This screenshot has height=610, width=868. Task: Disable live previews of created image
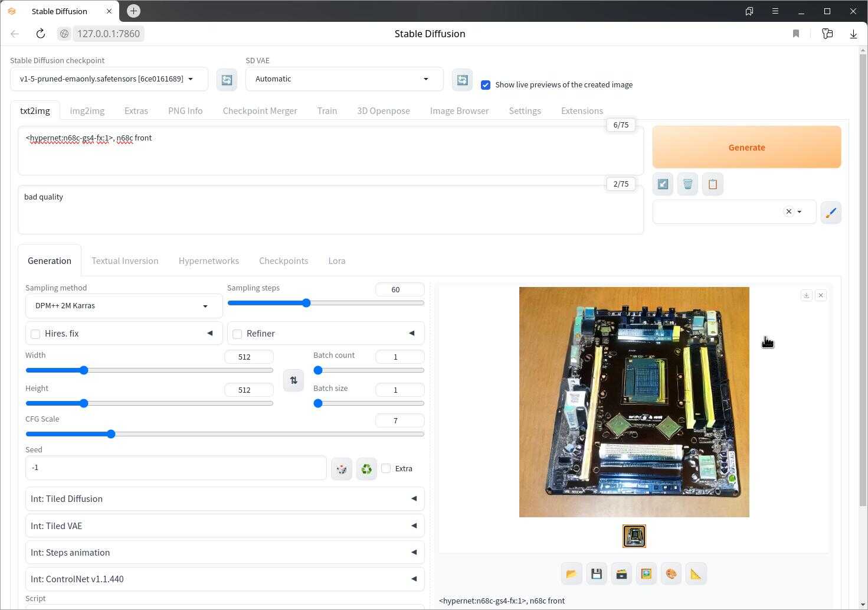pos(486,85)
